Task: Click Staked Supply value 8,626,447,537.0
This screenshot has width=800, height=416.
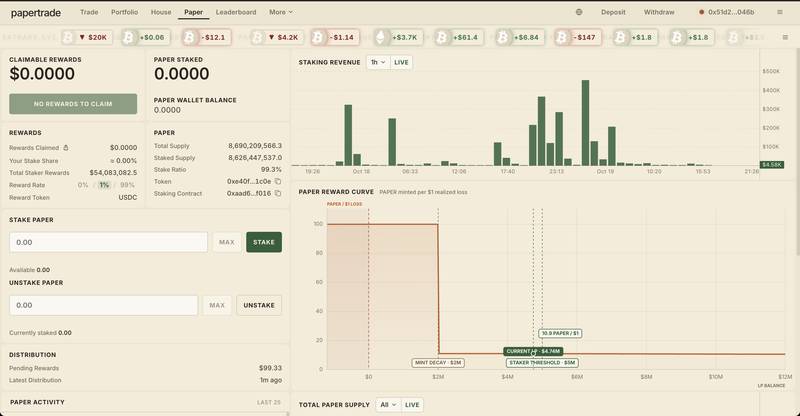Action: coord(255,158)
